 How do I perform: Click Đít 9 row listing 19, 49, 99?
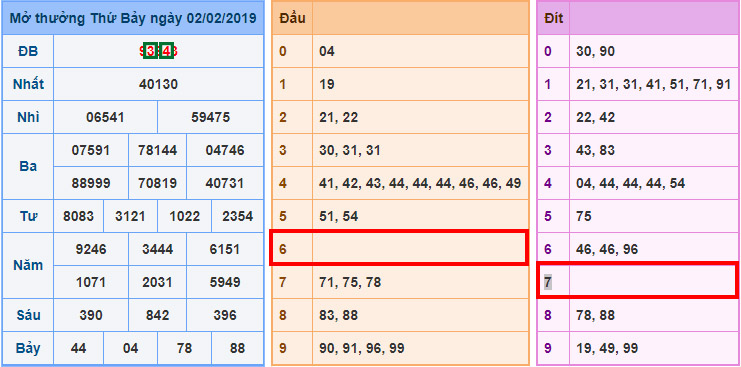click(x=638, y=348)
